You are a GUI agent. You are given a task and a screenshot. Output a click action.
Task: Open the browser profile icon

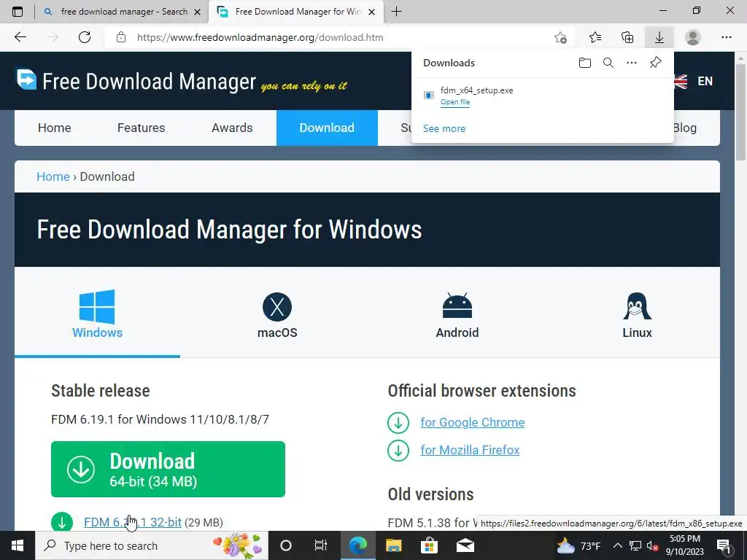(x=693, y=37)
